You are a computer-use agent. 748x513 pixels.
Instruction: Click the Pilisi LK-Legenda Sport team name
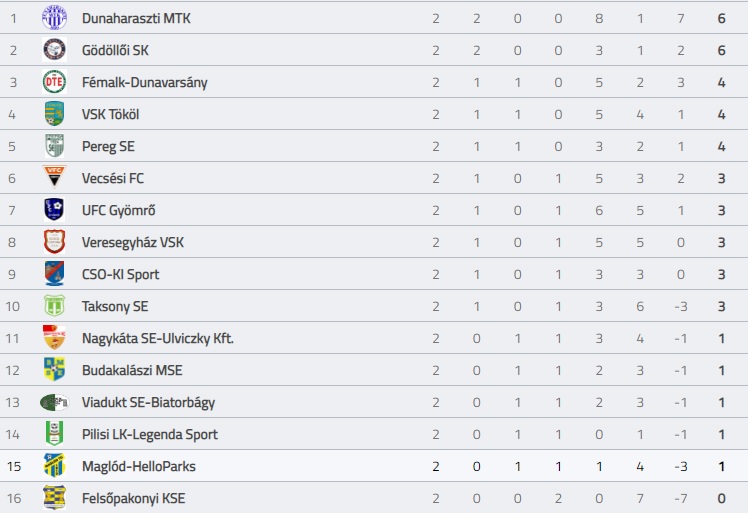[x=150, y=434]
